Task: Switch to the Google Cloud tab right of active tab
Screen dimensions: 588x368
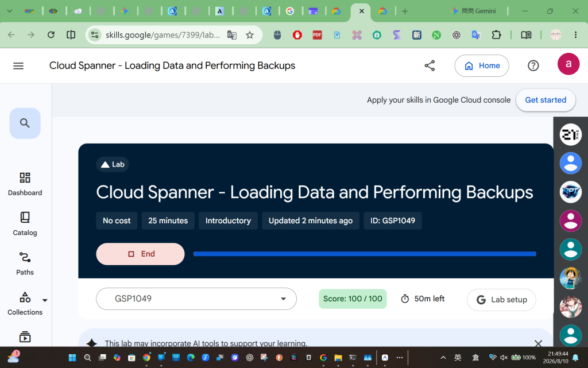Action: [x=382, y=11]
